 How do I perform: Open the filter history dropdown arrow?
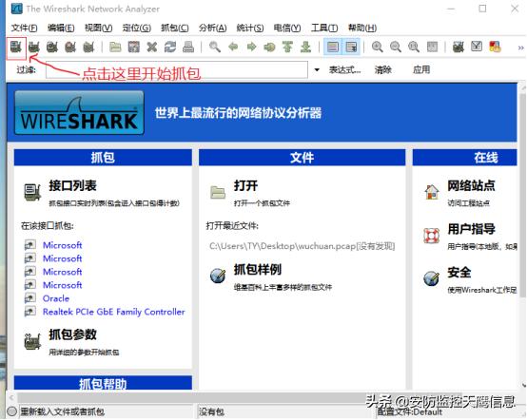point(317,69)
